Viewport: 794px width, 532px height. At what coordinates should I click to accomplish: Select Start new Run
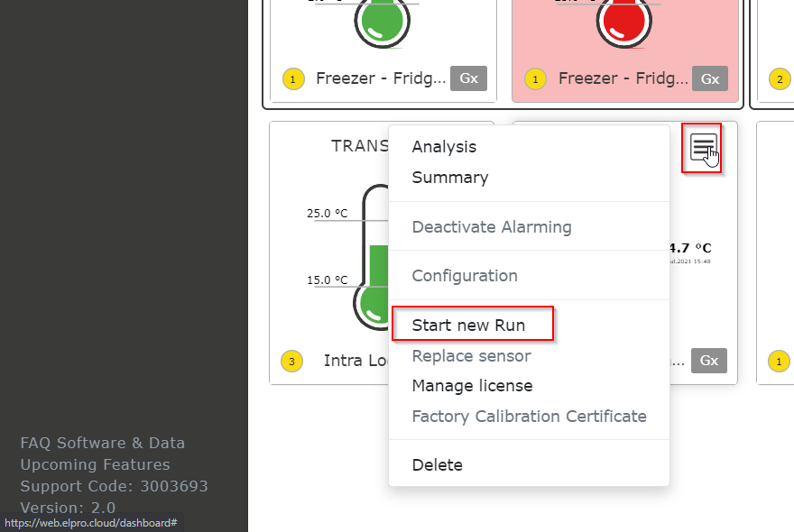pos(468,326)
